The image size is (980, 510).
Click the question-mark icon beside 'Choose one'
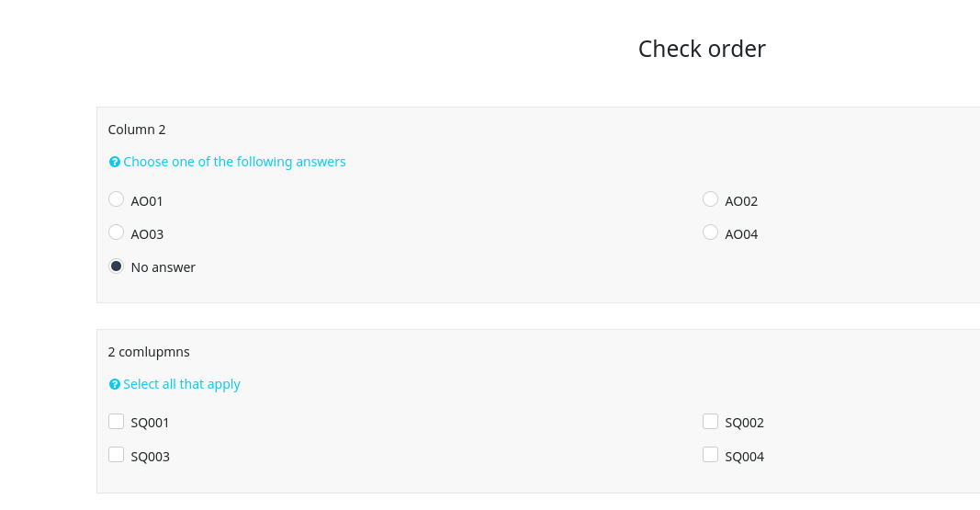115,162
